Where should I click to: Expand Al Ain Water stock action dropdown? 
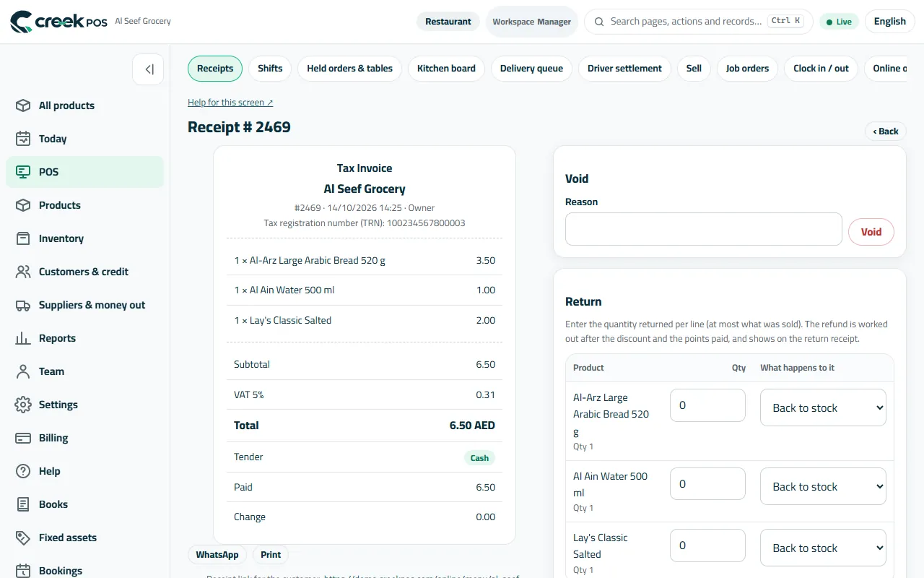pos(823,486)
